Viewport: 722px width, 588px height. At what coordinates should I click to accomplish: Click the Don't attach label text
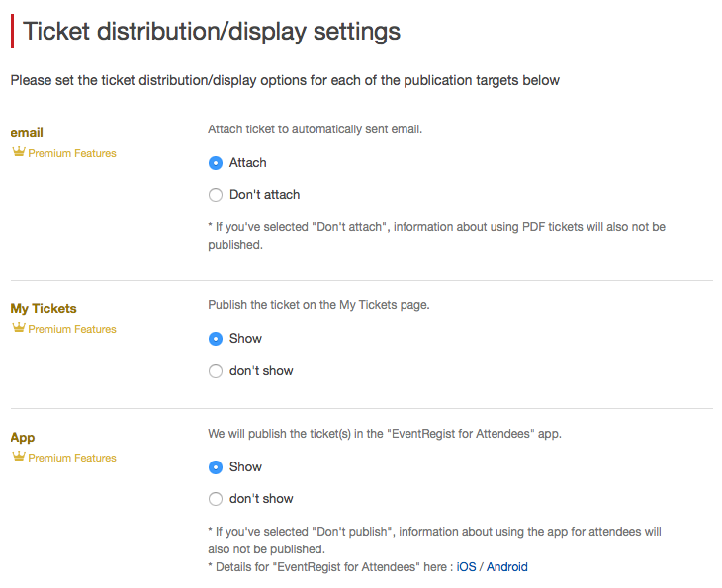264,195
